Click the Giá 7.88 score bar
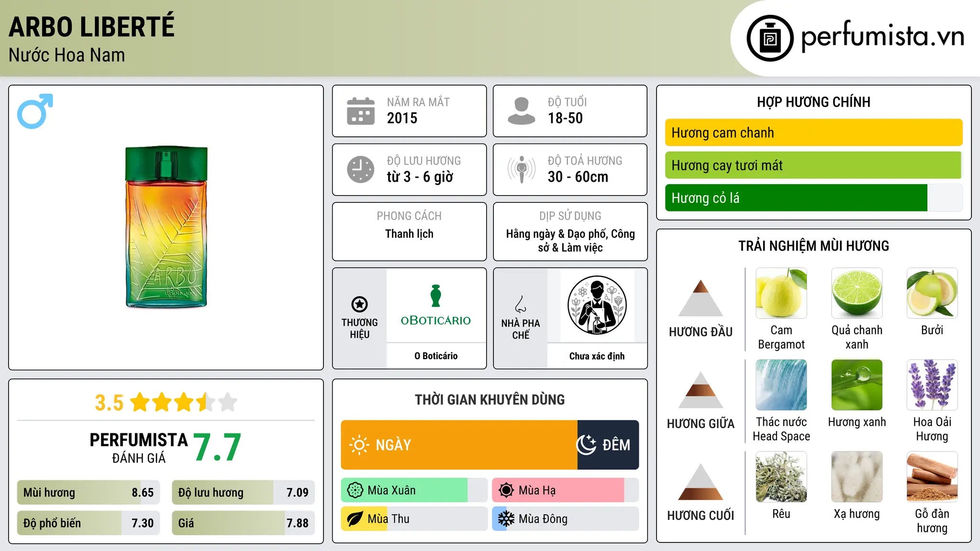This screenshot has width=980, height=551. point(243,523)
